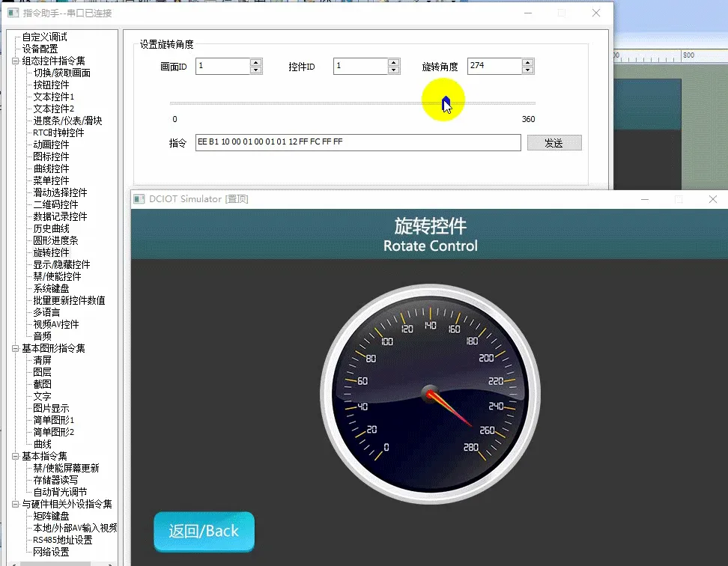
Task: Collapse the 与硬件相关外设指令集 tree node
Action: 15,505
